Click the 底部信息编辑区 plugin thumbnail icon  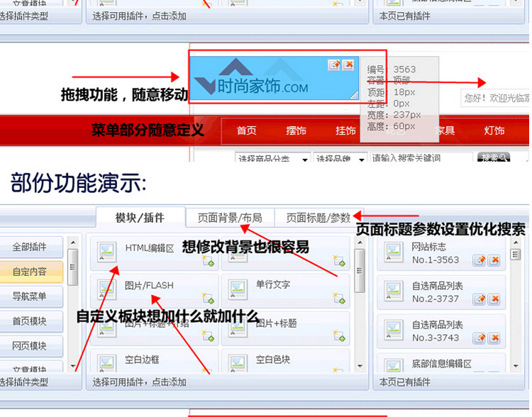click(394, 365)
